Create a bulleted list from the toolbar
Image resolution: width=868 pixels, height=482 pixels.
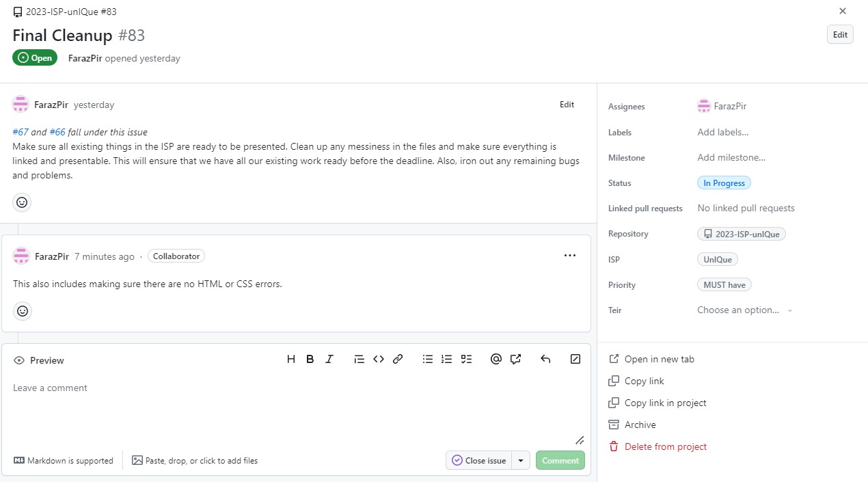point(427,359)
